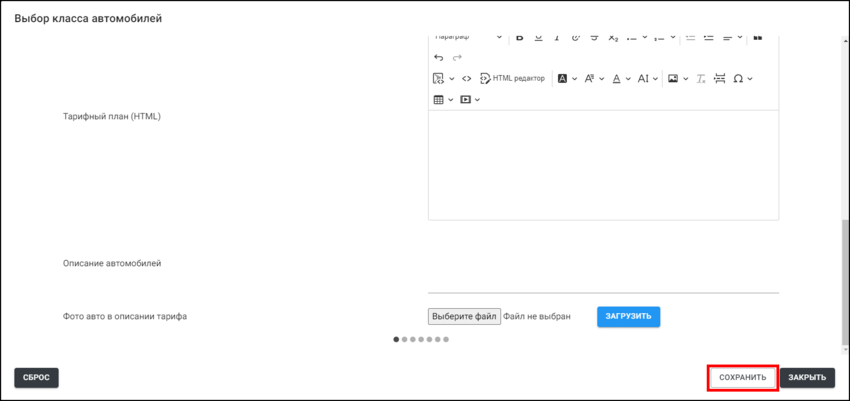
Task: Click the insert image icon
Action: 673,78
